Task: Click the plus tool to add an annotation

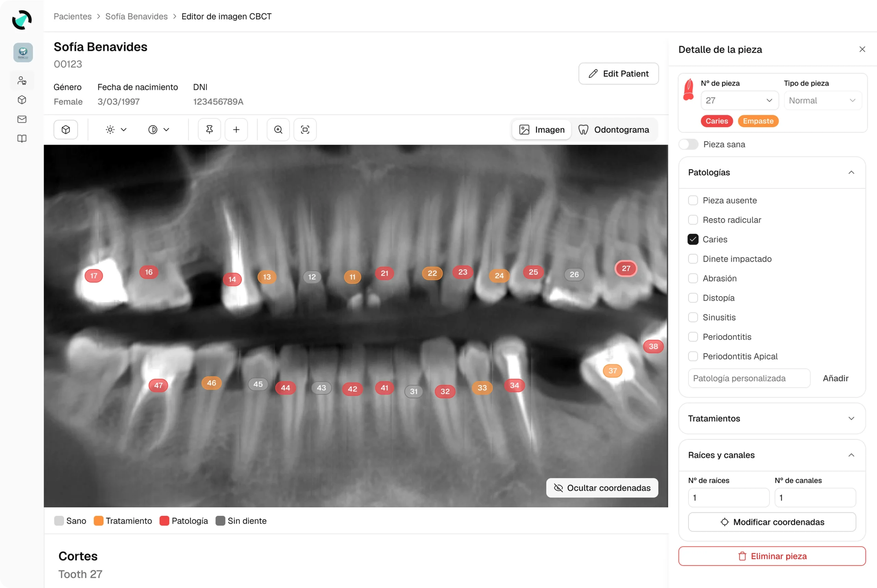Action: click(x=236, y=130)
